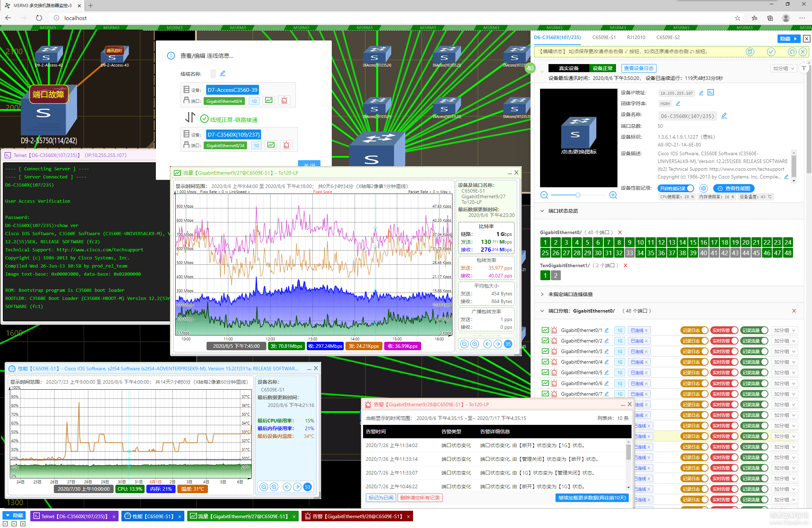
Task: Delete and clear all alarm records button
Action: [x=420, y=497]
